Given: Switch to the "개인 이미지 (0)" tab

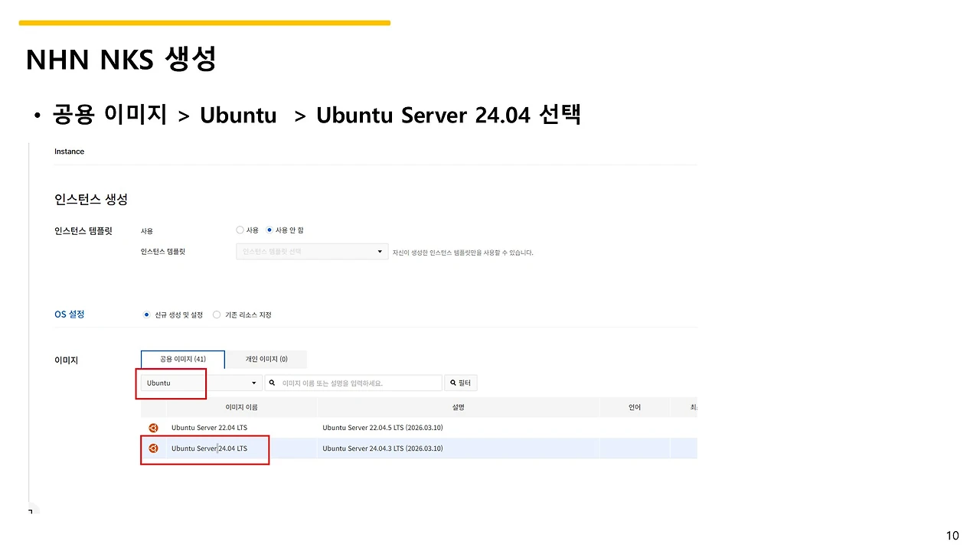Looking at the screenshot, I should click(x=266, y=359).
